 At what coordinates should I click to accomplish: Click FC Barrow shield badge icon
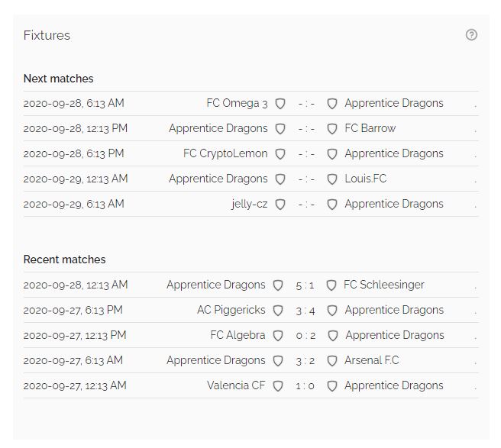[x=332, y=129]
